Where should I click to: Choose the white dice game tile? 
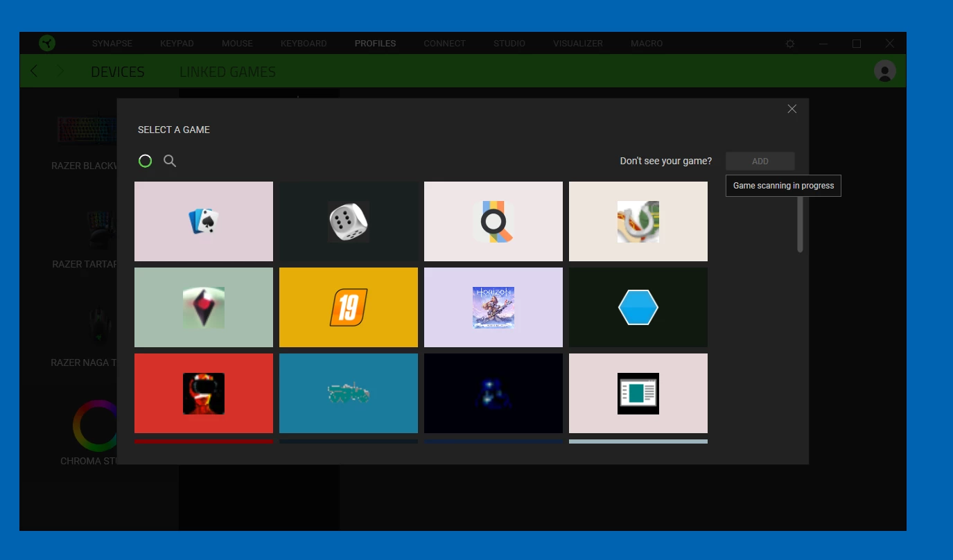pyautogui.click(x=349, y=221)
